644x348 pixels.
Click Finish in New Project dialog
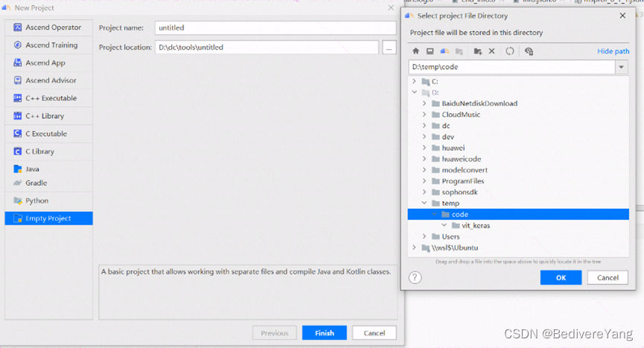pos(325,333)
